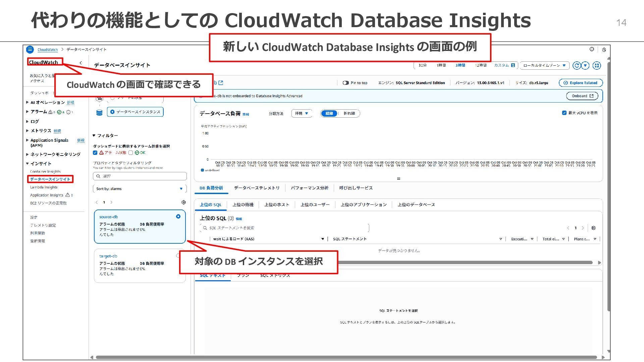Click the help icon in the top right header
The image size is (644, 362).
592,49
